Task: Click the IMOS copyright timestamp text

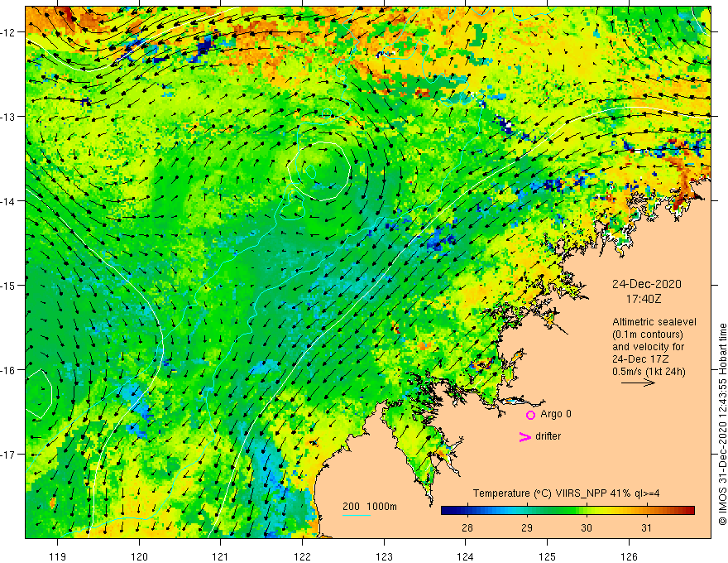Action: pos(722,425)
